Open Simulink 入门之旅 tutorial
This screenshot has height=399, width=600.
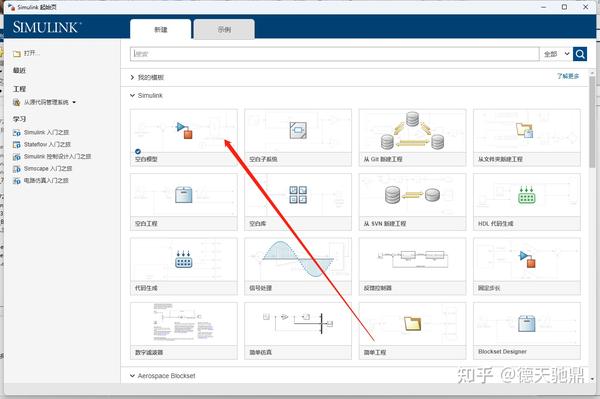(x=41, y=132)
